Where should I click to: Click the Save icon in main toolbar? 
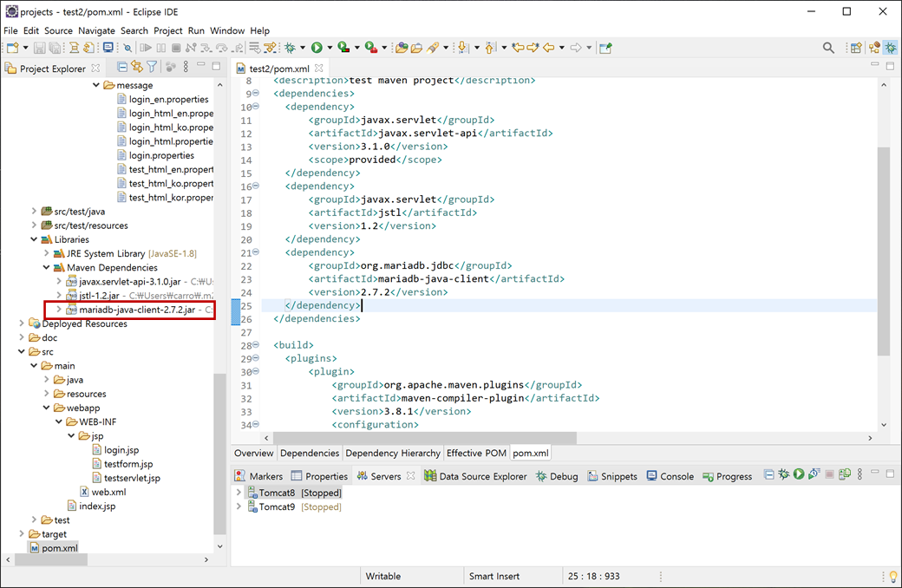[x=39, y=48]
